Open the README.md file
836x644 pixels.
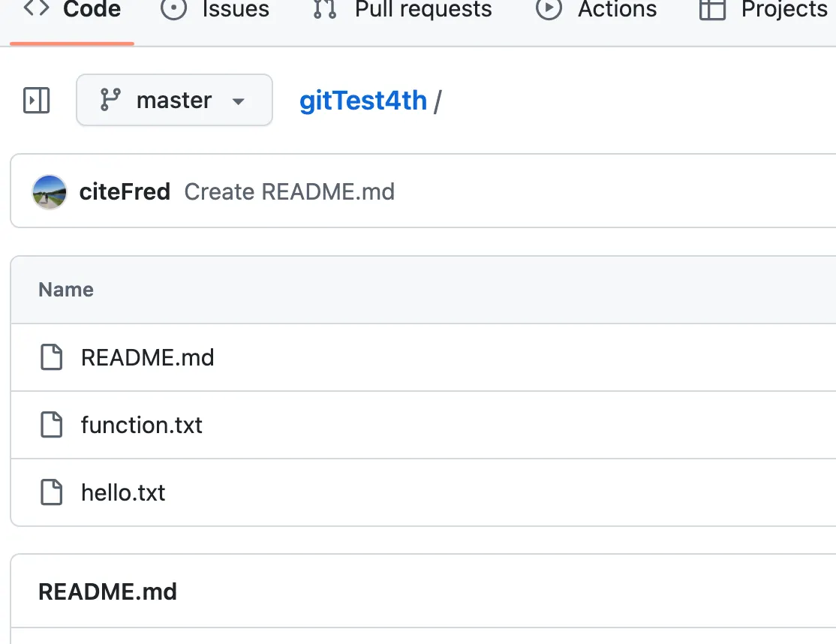pyautogui.click(x=148, y=357)
